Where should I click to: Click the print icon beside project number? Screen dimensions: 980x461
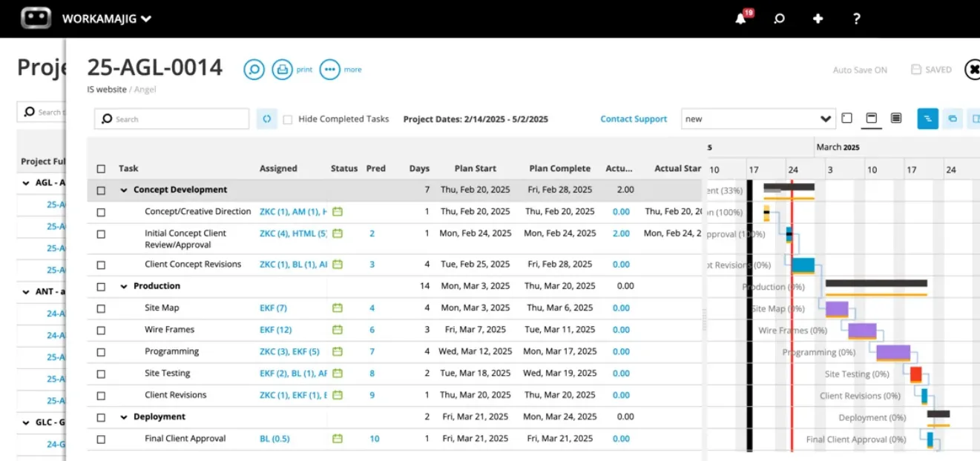(x=282, y=70)
